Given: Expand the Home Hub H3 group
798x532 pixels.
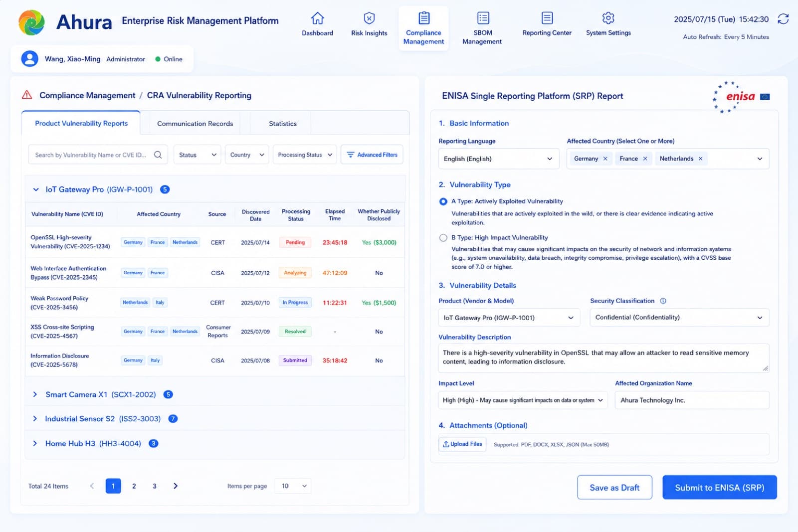Looking at the screenshot, I should pyautogui.click(x=35, y=443).
